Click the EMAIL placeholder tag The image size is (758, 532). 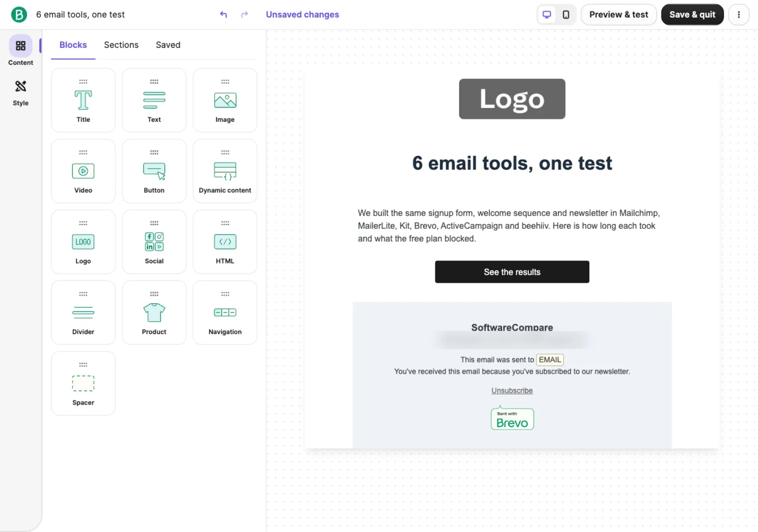pos(550,360)
